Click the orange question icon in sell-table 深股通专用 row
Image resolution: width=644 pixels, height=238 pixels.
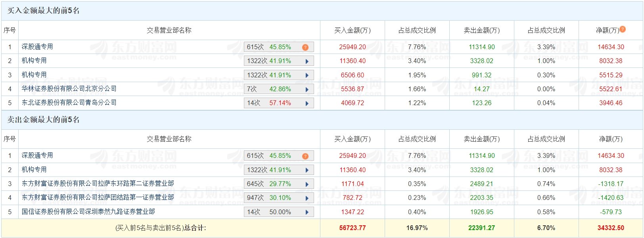pos(305,156)
